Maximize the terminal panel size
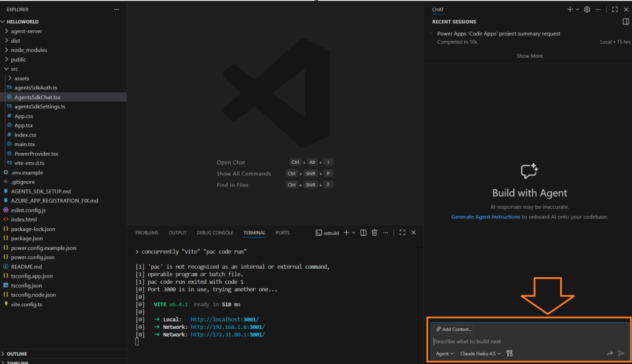This screenshot has width=632, height=364. click(402, 232)
